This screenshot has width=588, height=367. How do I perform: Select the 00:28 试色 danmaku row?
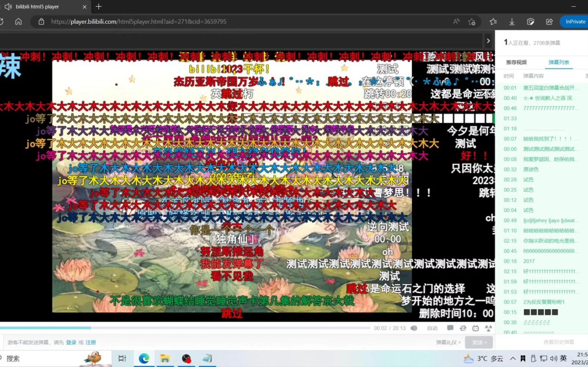tap(541, 179)
